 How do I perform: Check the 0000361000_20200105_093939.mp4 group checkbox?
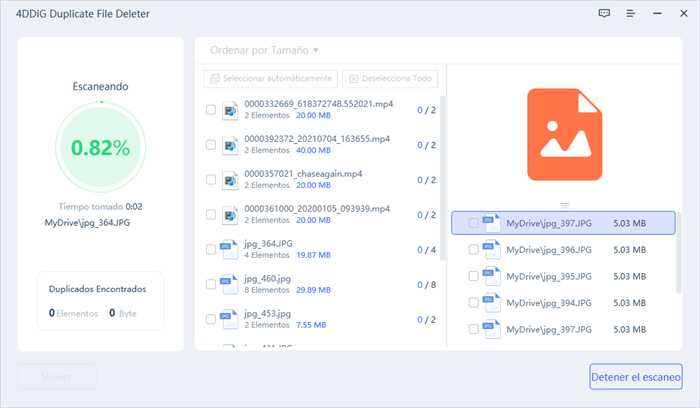[x=211, y=214]
